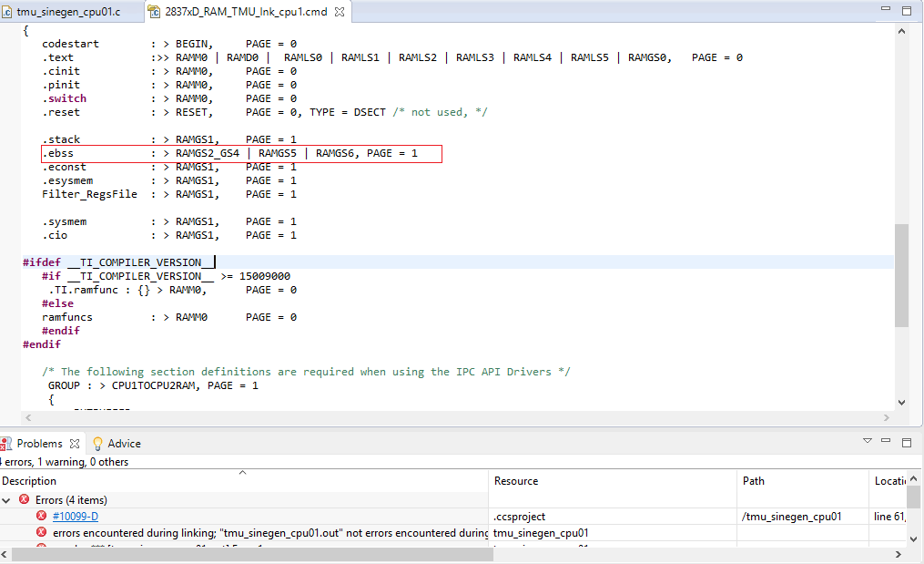Viewport: 924px width, 564px height.
Task: Click the GROUP : > CPU1TOCPU2RAM line
Action: [153, 385]
